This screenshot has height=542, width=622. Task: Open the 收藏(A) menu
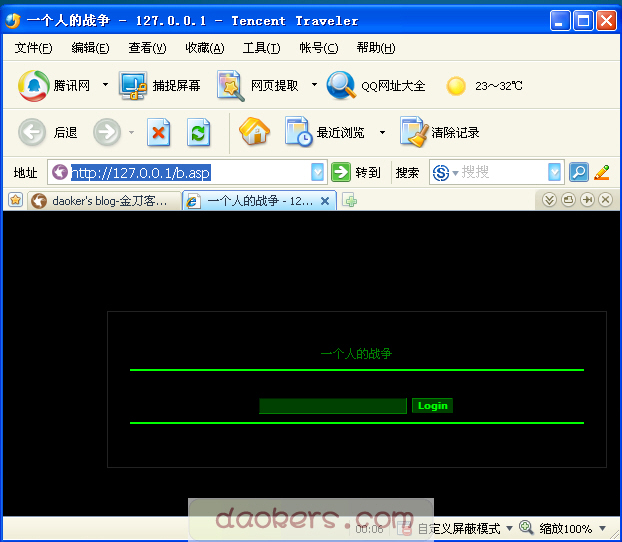pyautogui.click(x=205, y=48)
